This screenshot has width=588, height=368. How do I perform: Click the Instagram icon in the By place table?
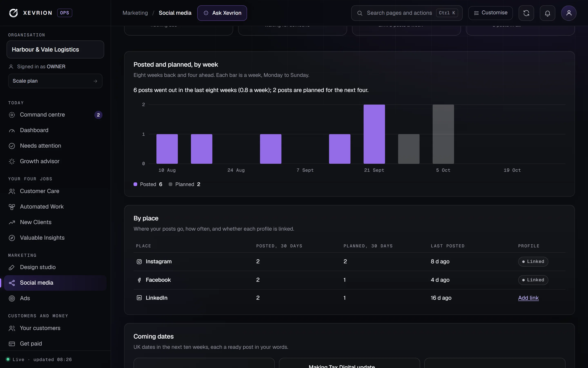tap(139, 262)
